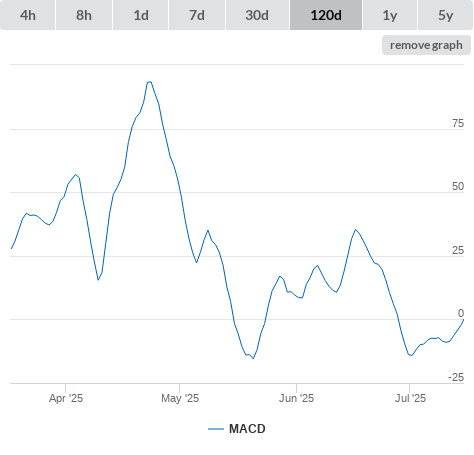This screenshot has width=474, height=455.
Task: Click the -25 y-axis value label
Action: tap(456, 377)
